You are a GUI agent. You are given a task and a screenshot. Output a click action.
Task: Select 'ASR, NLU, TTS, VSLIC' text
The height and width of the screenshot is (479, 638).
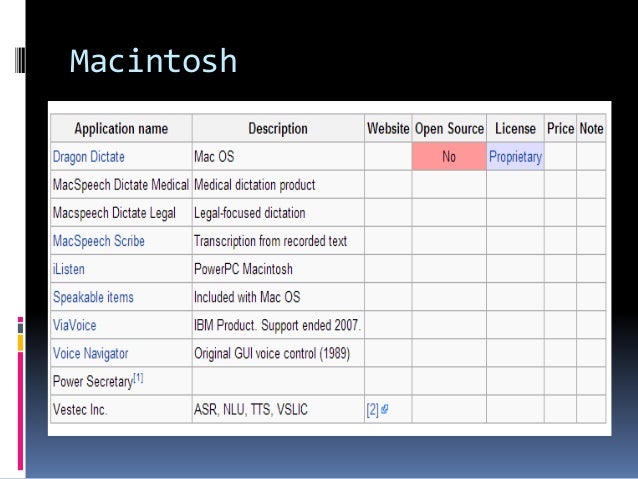(251, 409)
